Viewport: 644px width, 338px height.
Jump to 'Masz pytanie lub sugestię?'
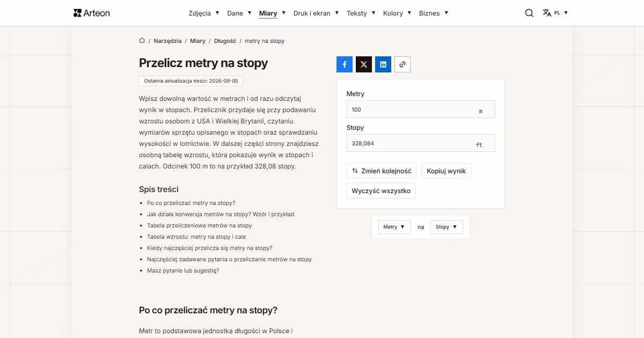[x=183, y=270]
